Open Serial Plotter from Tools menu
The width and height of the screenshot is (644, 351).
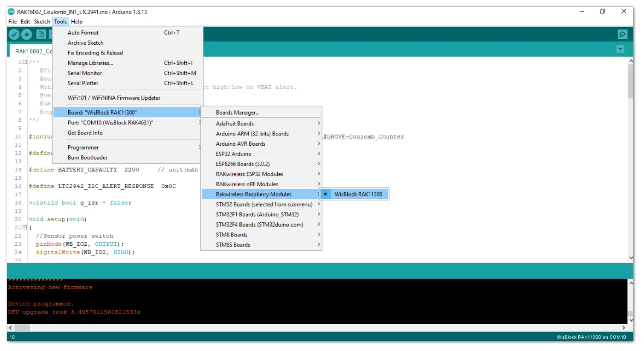128,83
